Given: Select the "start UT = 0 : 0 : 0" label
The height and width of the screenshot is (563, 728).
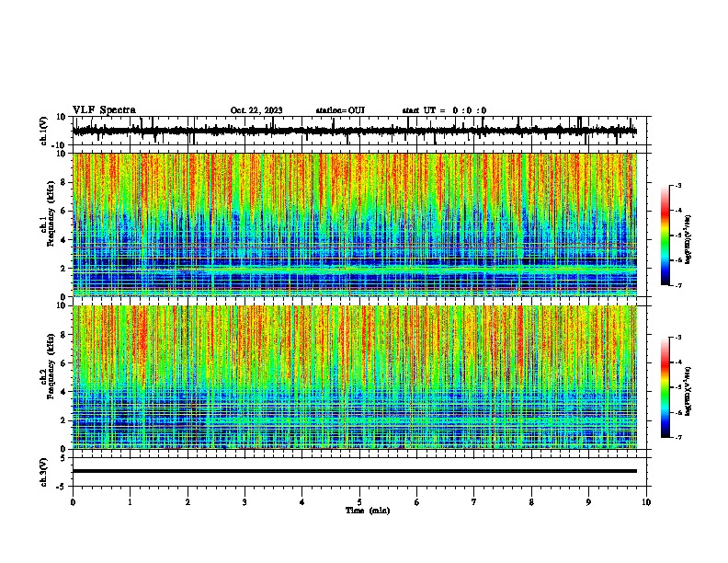Looking at the screenshot, I should point(444,110).
